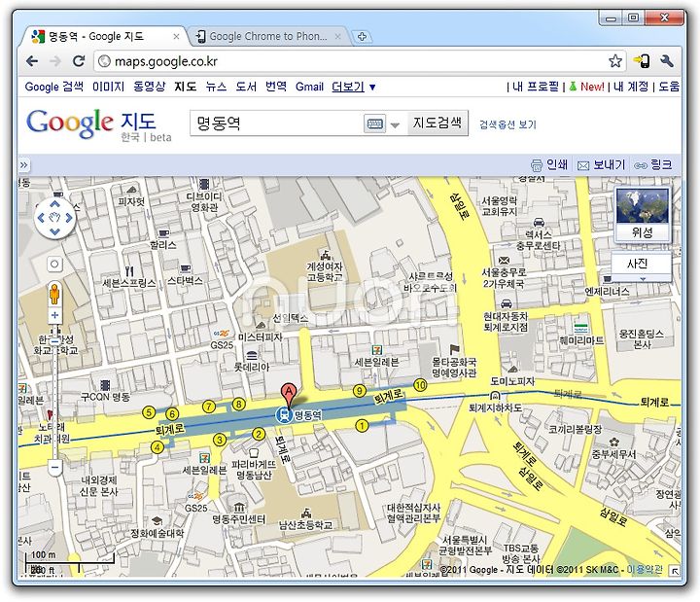Open the Chrome wrench settings menu
This screenshot has height=602, width=700.
667,60
